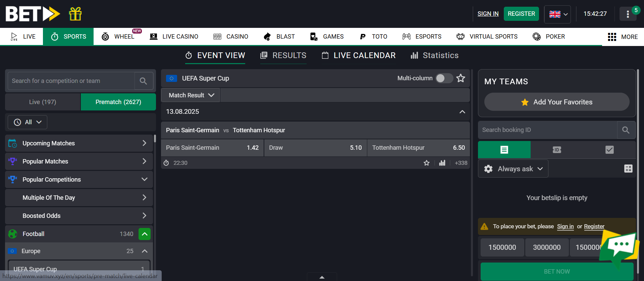Open the Always ask odds settings dropdown

click(513, 169)
